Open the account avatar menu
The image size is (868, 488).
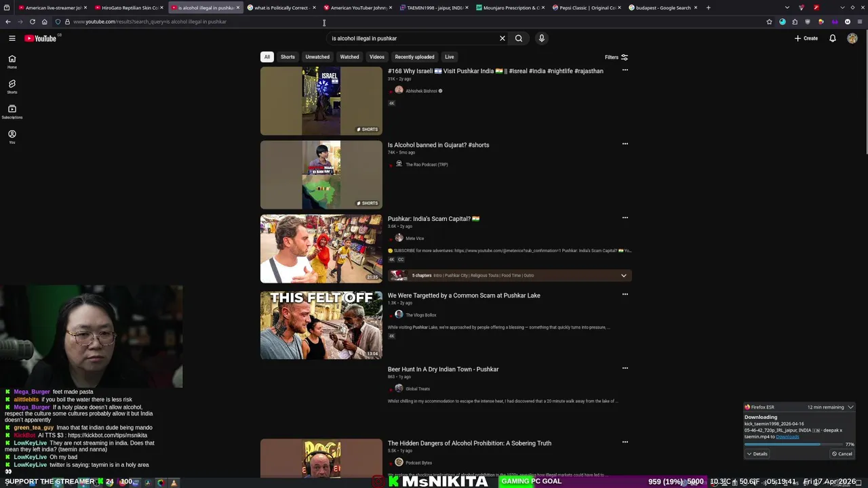[x=852, y=39]
